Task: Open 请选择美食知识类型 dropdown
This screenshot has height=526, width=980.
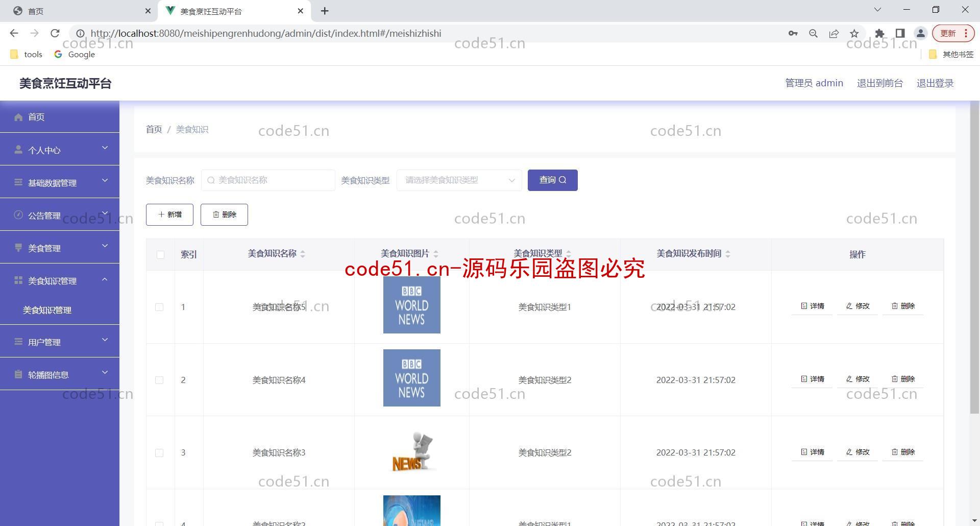Action: 459,180
